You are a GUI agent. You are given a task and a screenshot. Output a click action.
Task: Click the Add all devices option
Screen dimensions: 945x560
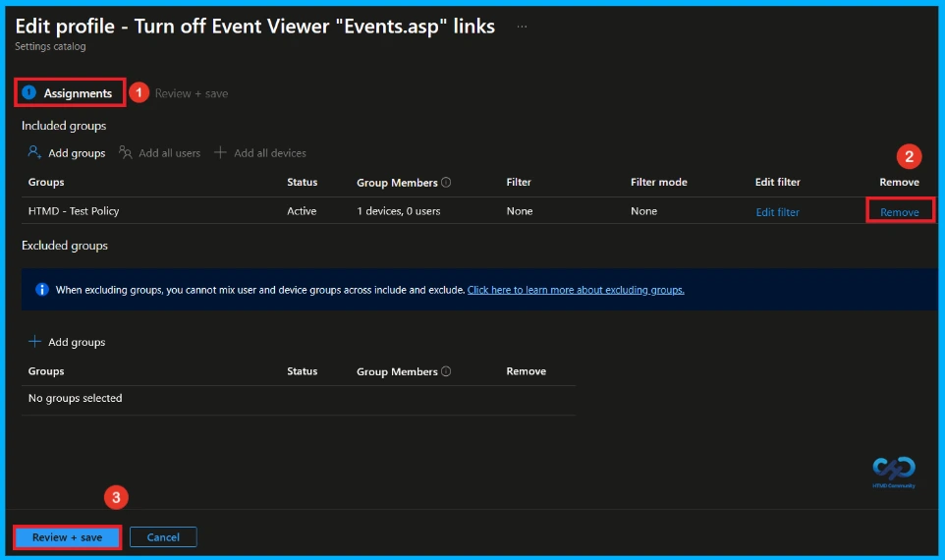pyautogui.click(x=259, y=152)
